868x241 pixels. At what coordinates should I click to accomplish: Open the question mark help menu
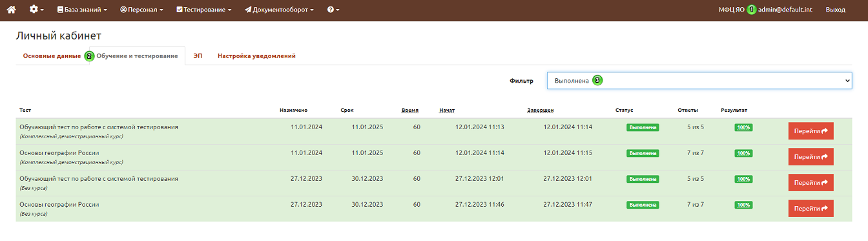333,10
